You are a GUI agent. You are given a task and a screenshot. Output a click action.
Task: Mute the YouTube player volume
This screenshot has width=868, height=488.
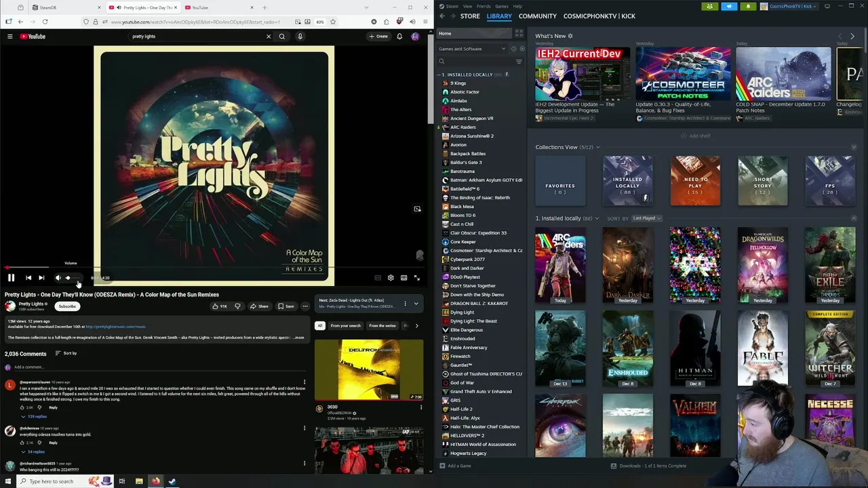coord(58,278)
